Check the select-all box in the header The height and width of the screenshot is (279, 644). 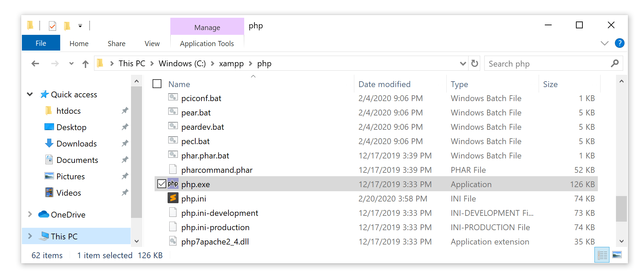pos(157,84)
